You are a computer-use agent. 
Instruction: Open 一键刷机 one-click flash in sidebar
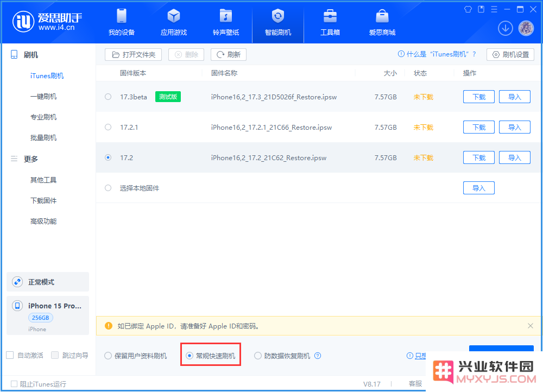43,96
